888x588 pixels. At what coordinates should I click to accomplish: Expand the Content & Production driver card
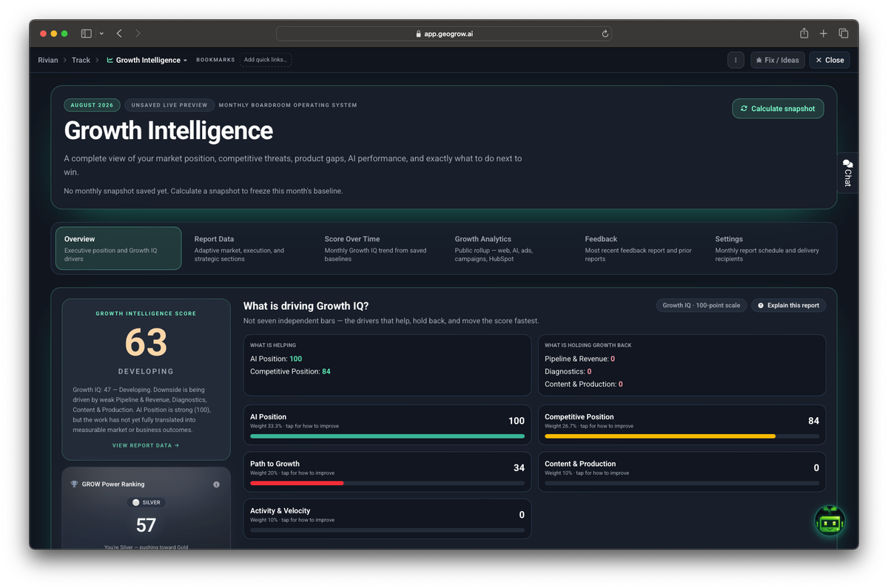click(x=682, y=472)
